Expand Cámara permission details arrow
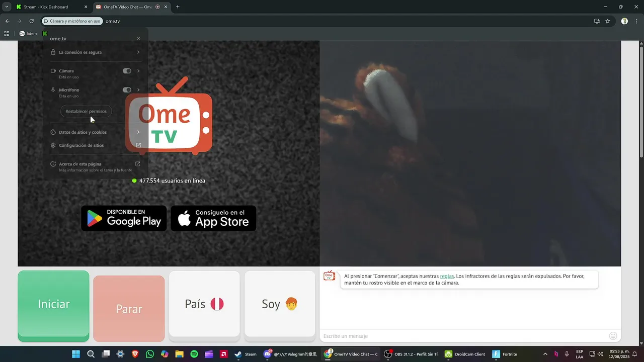Image resolution: width=644 pixels, height=362 pixels. [138, 71]
